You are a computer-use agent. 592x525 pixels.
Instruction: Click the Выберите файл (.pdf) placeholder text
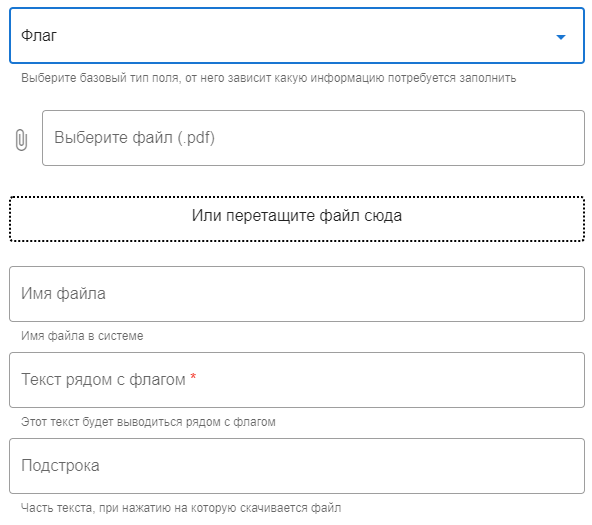[134, 138]
